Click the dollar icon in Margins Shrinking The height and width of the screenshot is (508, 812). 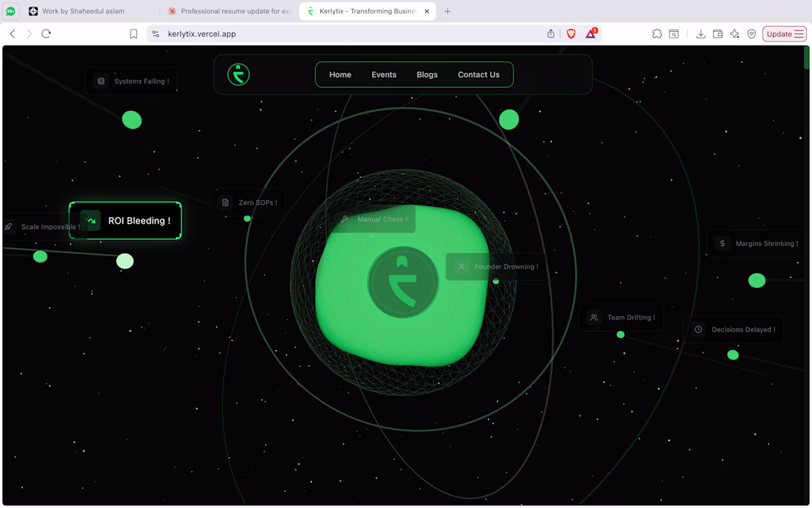pos(723,244)
